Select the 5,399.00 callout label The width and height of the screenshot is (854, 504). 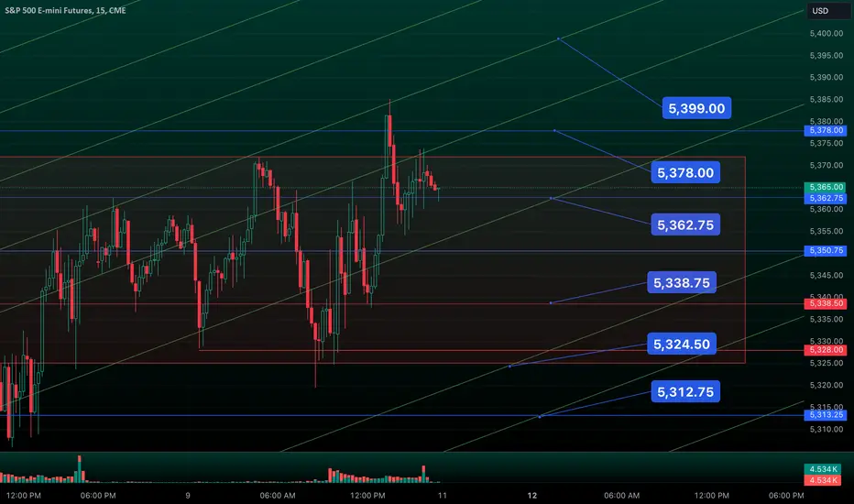tap(696, 108)
